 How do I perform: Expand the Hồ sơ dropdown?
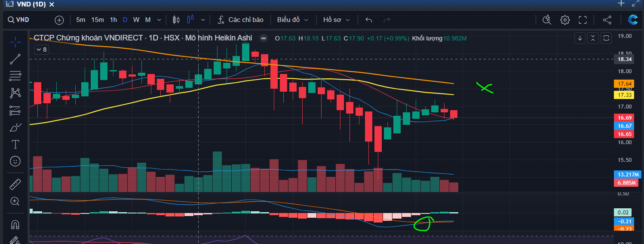(x=337, y=20)
